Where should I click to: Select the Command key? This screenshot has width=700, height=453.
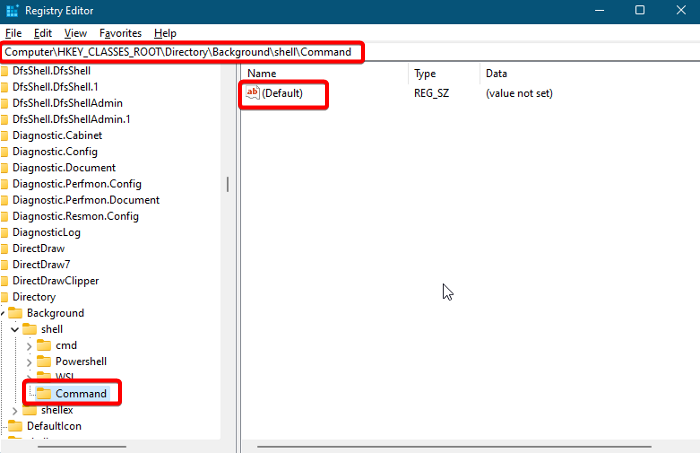[x=81, y=394]
